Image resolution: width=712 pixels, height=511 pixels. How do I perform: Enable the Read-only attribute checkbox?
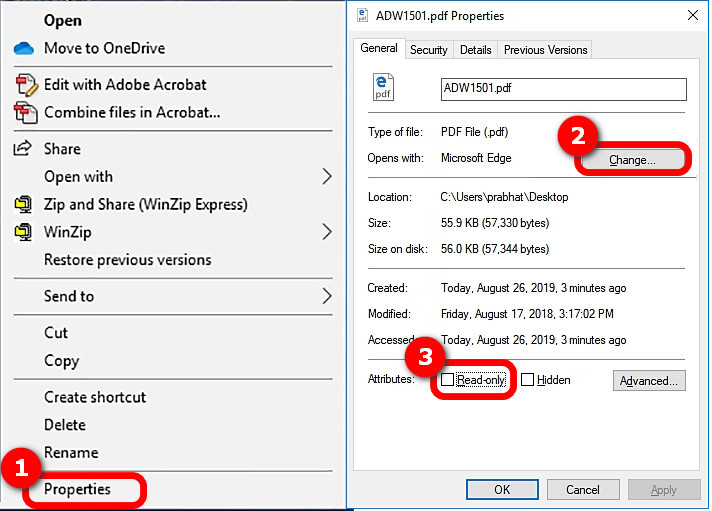[x=449, y=380]
